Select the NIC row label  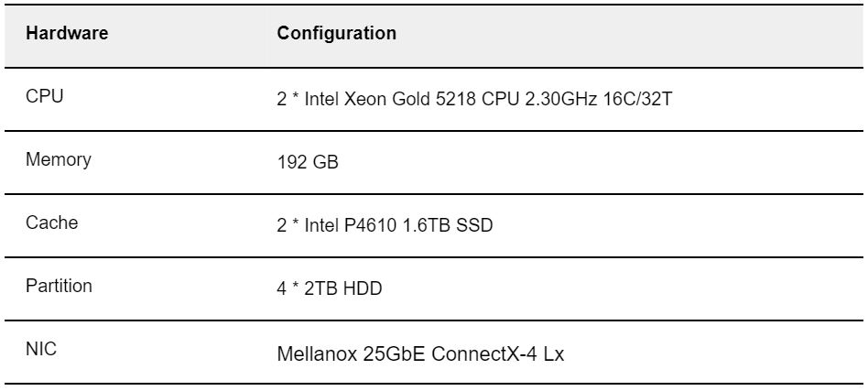tap(41, 349)
